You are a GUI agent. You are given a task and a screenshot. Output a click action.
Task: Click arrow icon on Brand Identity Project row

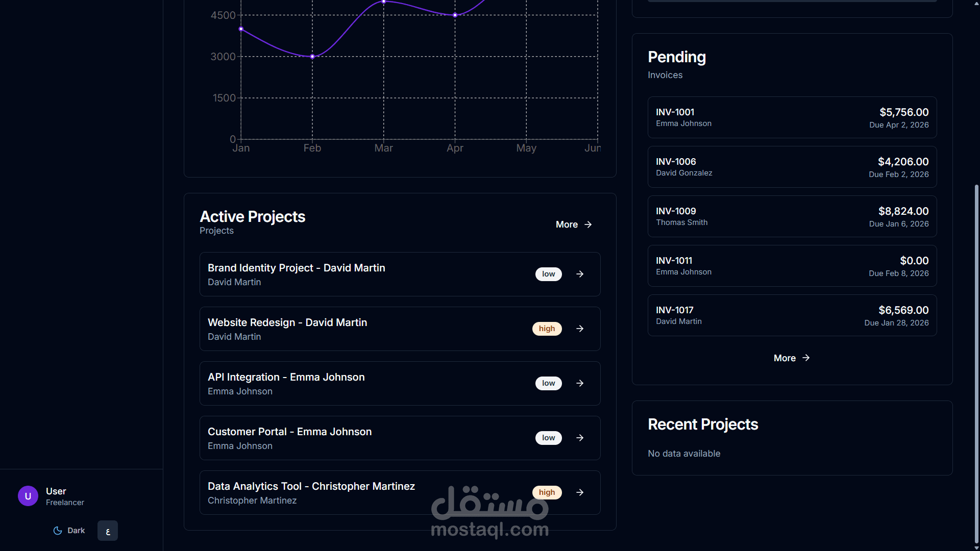pyautogui.click(x=580, y=274)
